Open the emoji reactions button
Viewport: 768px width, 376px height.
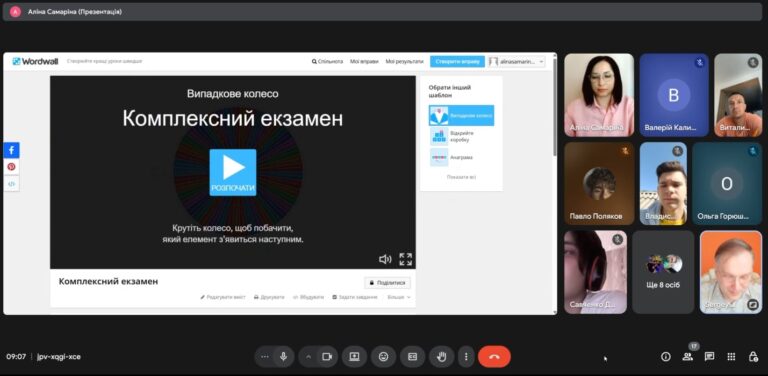pos(384,357)
